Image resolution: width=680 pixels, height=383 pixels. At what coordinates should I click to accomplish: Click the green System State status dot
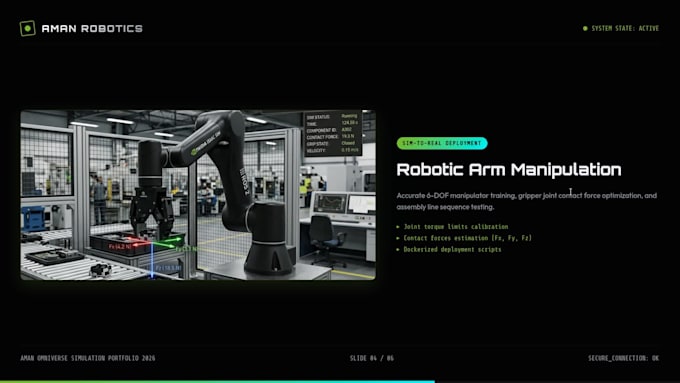click(x=585, y=29)
